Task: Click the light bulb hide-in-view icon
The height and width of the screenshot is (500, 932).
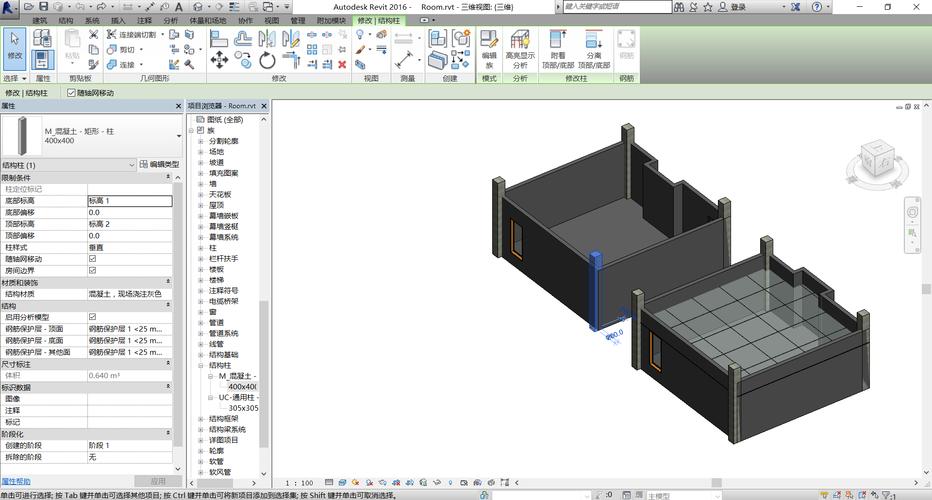Action: (360, 35)
